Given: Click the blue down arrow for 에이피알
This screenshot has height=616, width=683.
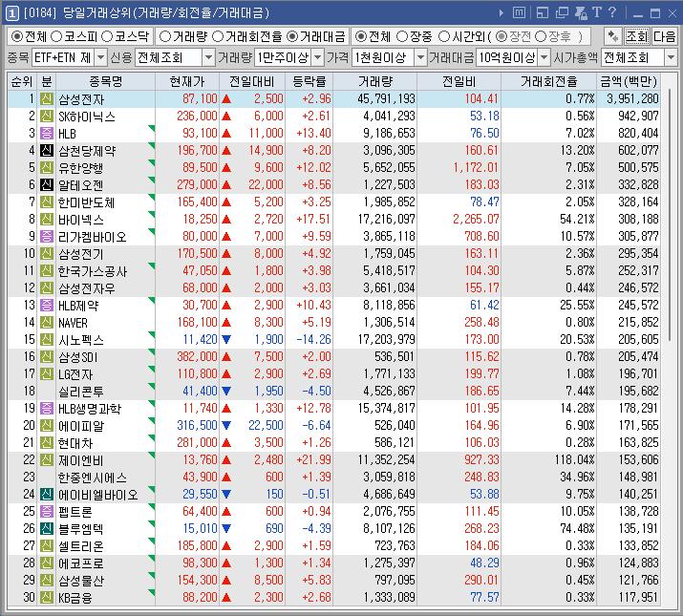Looking at the screenshot, I should click(226, 425).
